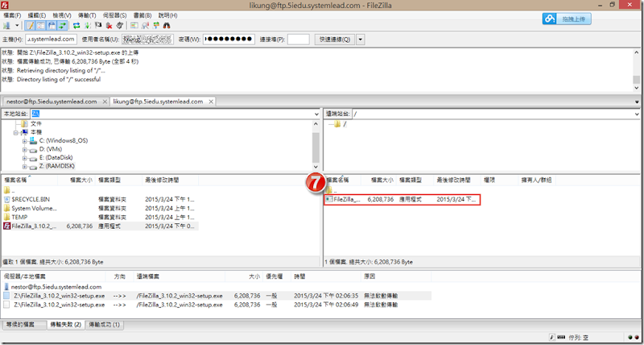
Task: Click the cancel current operation icon
Action: coord(98,26)
